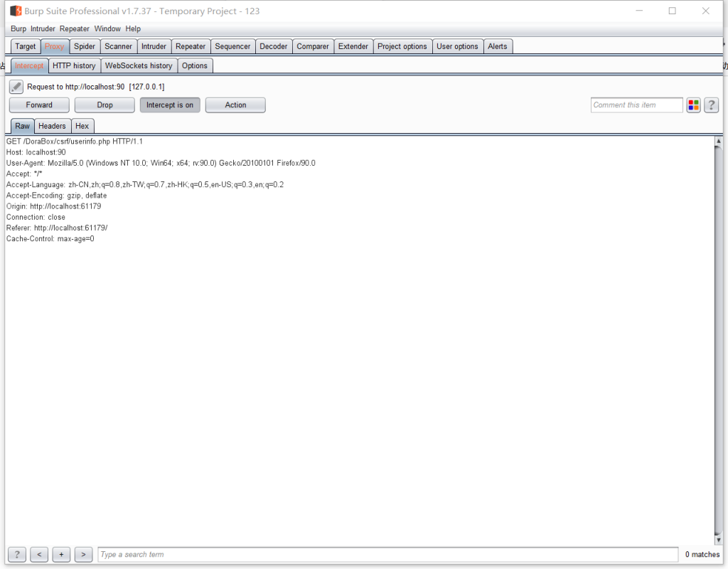Screen dimensions: 728x569
Task: Switch to the proxy Options sub-tab
Action: point(195,66)
